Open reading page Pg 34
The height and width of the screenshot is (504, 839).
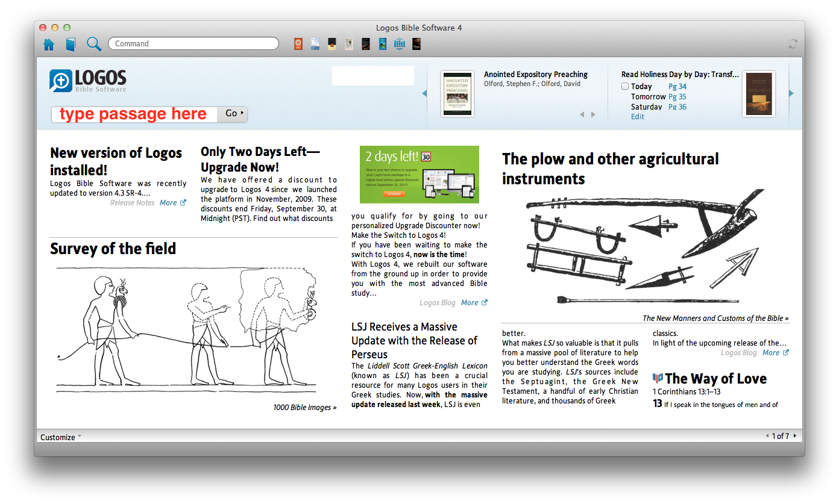(x=677, y=87)
